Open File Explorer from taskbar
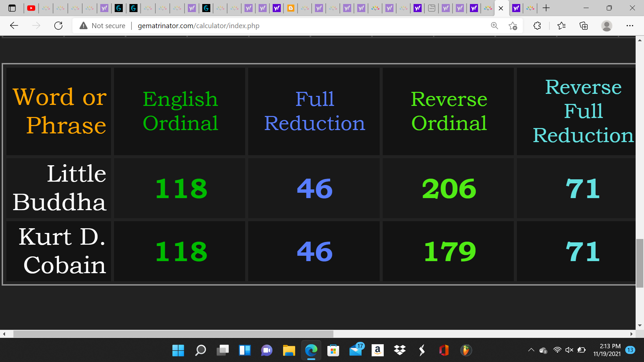 (289, 350)
